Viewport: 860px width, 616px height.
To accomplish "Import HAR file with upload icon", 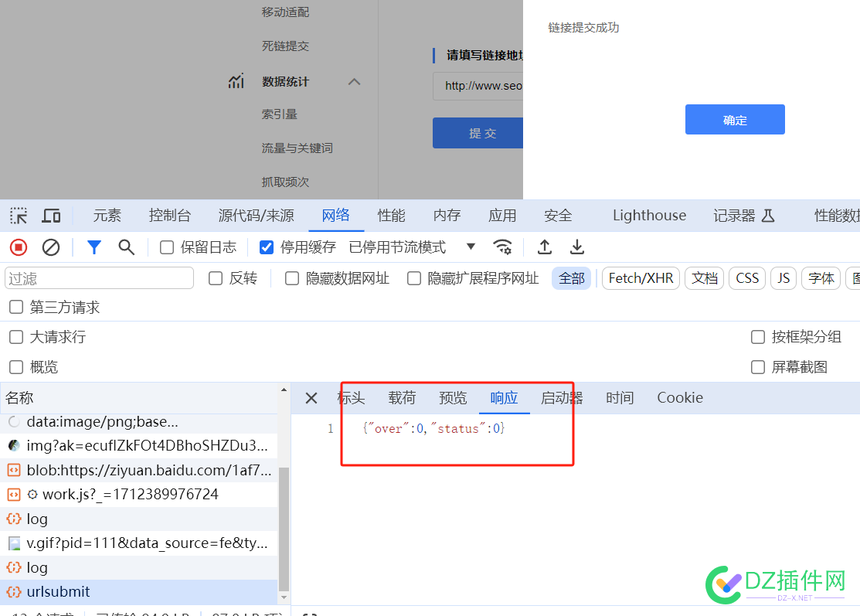I will (x=544, y=247).
